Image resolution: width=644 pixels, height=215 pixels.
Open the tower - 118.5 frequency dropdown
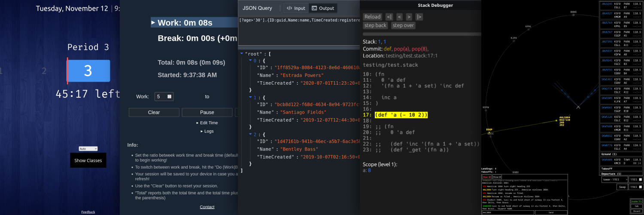615,179
